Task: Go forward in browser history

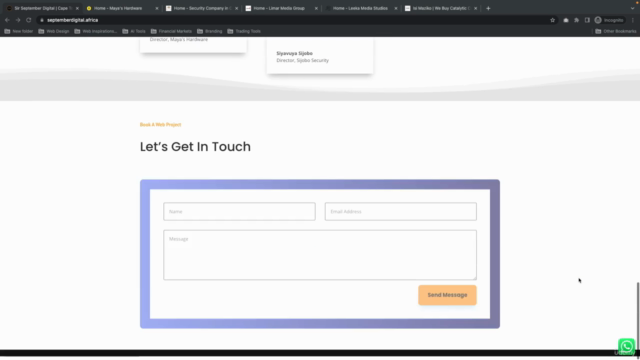Action: point(18,20)
